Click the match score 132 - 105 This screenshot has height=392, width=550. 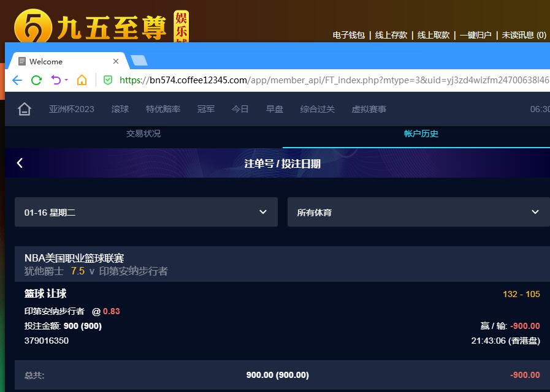click(521, 294)
